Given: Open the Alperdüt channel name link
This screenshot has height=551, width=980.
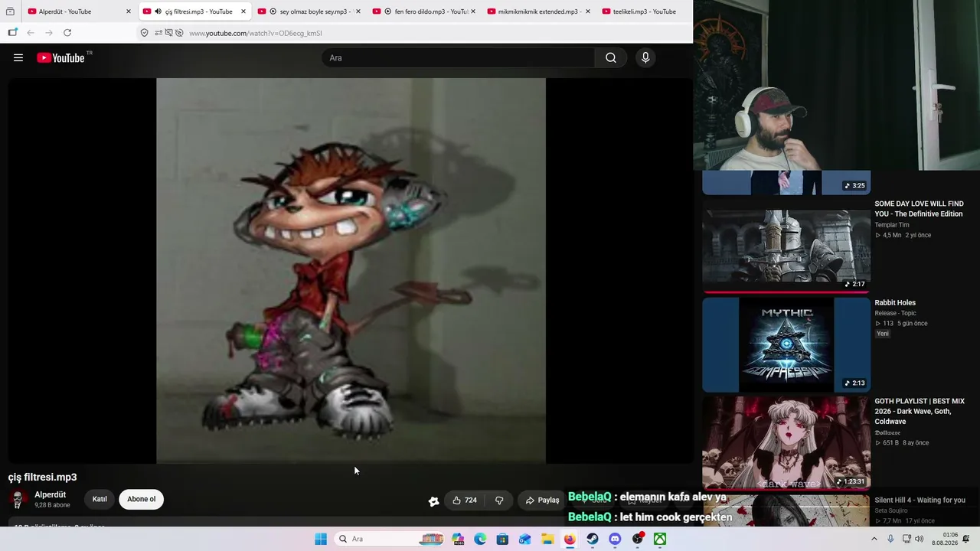Looking at the screenshot, I should click(50, 494).
